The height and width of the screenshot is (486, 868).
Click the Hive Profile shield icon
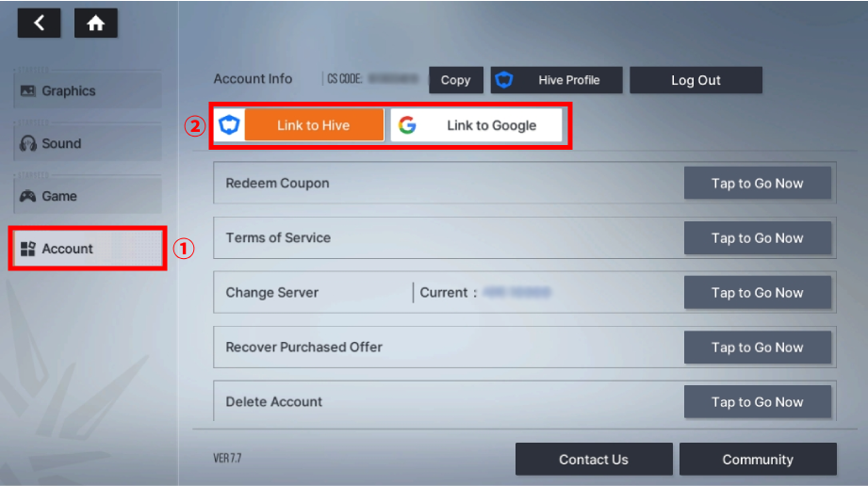click(504, 80)
